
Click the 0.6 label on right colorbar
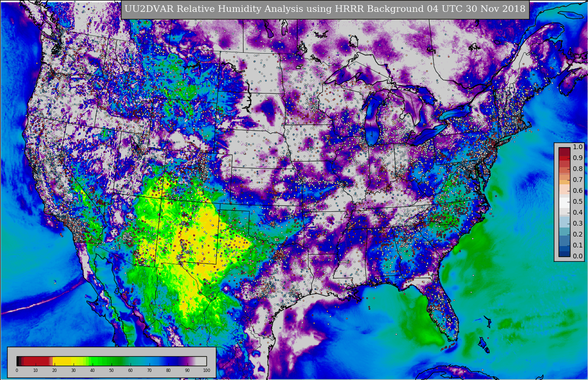tap(578, 190)
